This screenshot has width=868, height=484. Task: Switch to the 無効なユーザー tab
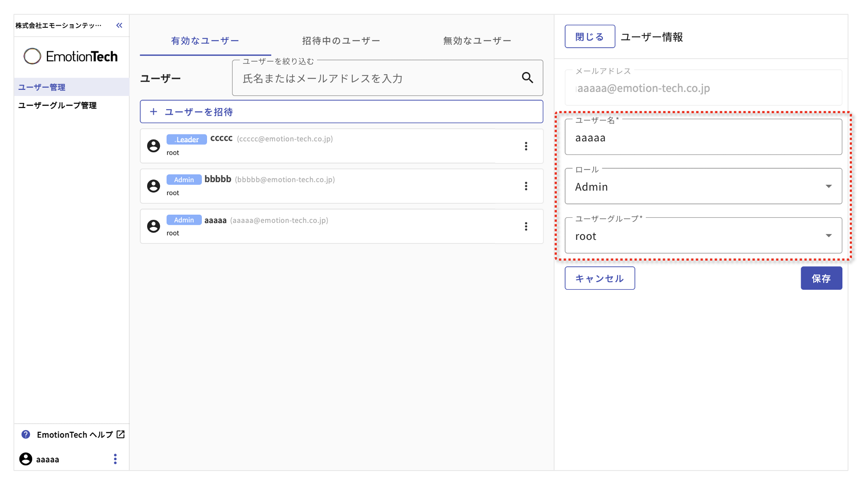477,40
